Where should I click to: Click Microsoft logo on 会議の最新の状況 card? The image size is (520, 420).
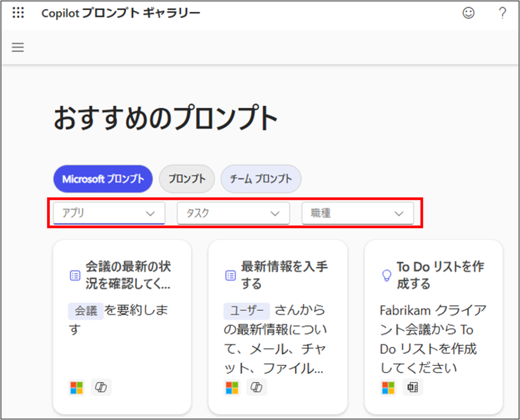(x=77, y=388)
